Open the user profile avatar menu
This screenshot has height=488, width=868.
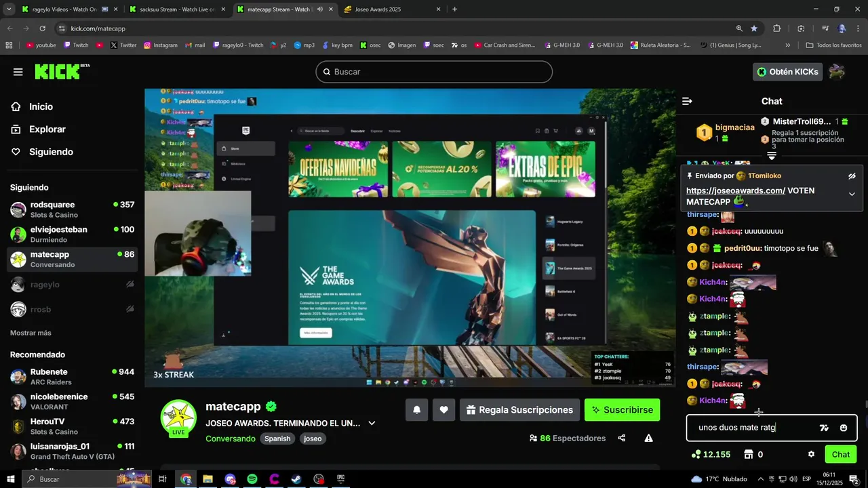point(837,72)
